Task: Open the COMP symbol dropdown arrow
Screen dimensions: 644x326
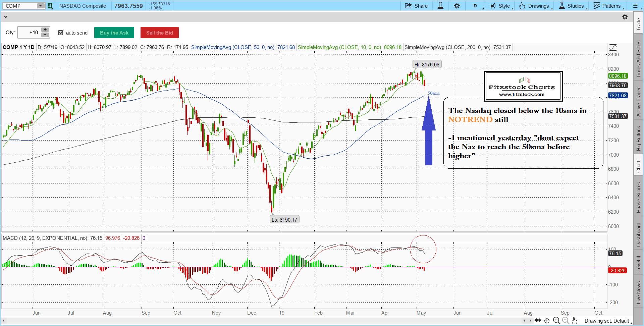Action: coord(40,6)
